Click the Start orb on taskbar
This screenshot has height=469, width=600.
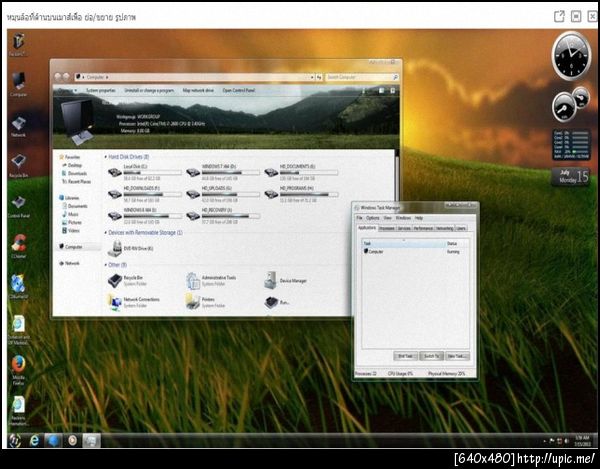15,440
